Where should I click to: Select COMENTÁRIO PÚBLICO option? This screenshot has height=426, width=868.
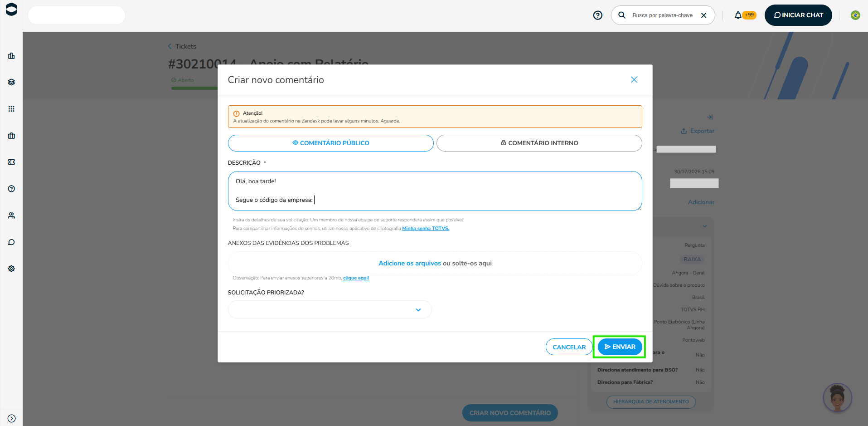point(331,143)
